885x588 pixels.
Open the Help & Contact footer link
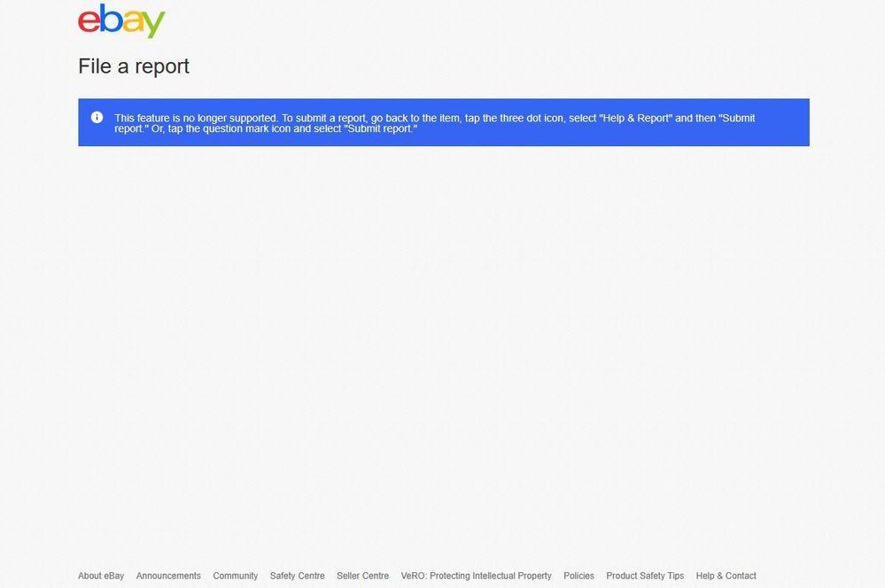pos(726,576)
